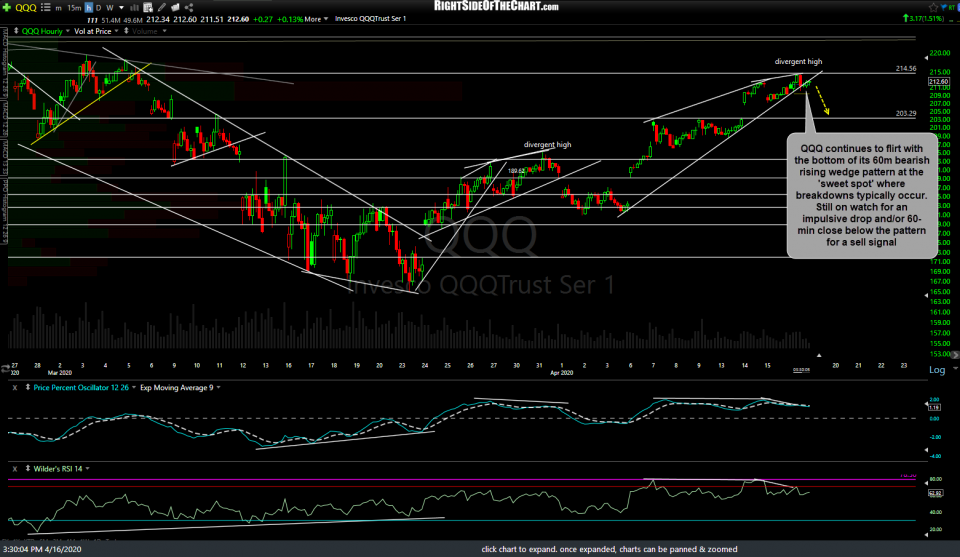Click the Invesco QQQTrust Ser 1 description

click(370, 19)
